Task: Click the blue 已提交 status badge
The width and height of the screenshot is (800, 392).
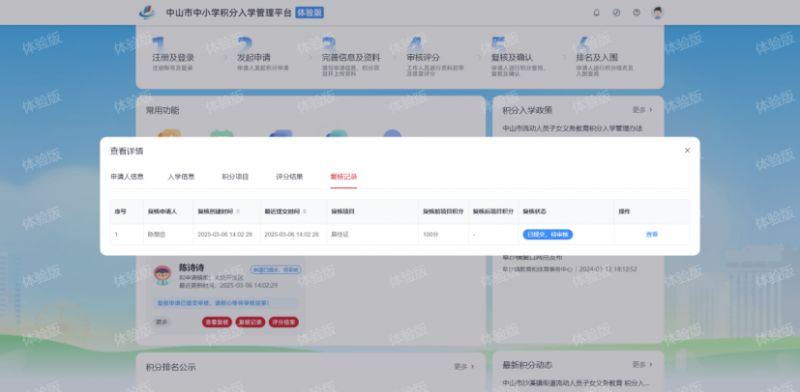Action: 547,234
